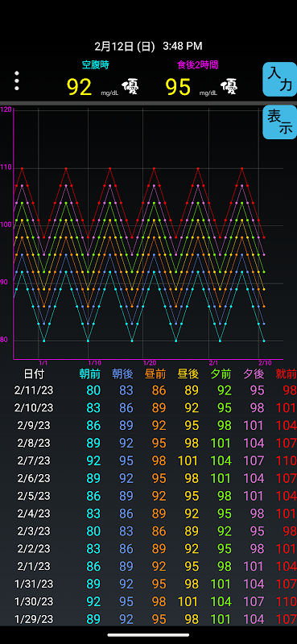This screenshot has height=644, width=297.
Task: Tap the 2/1 marker on chart axis
Action: [x=213, y=363]
